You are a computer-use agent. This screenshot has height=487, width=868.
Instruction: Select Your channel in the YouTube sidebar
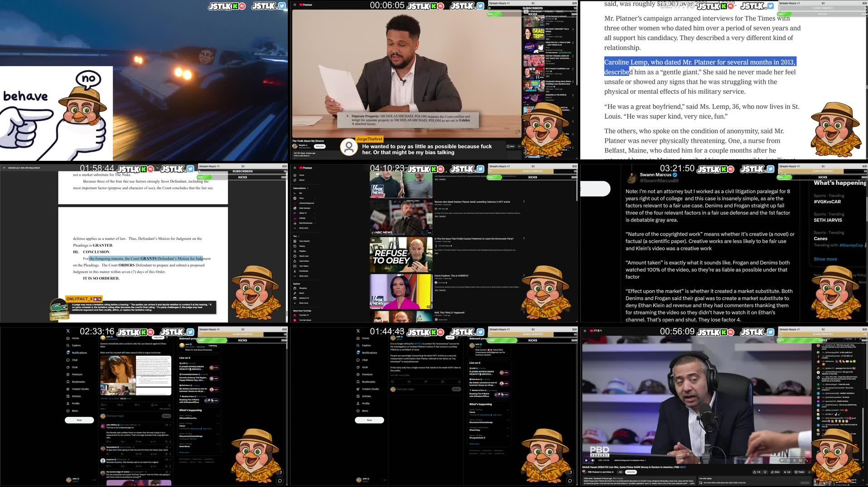pyautogui.click(x=301, y=241)
